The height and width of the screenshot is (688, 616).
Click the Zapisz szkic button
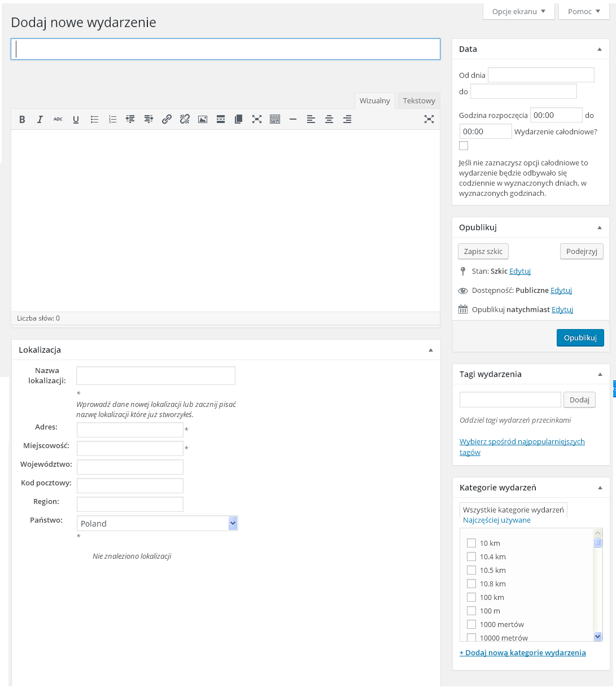pos(483,251)
